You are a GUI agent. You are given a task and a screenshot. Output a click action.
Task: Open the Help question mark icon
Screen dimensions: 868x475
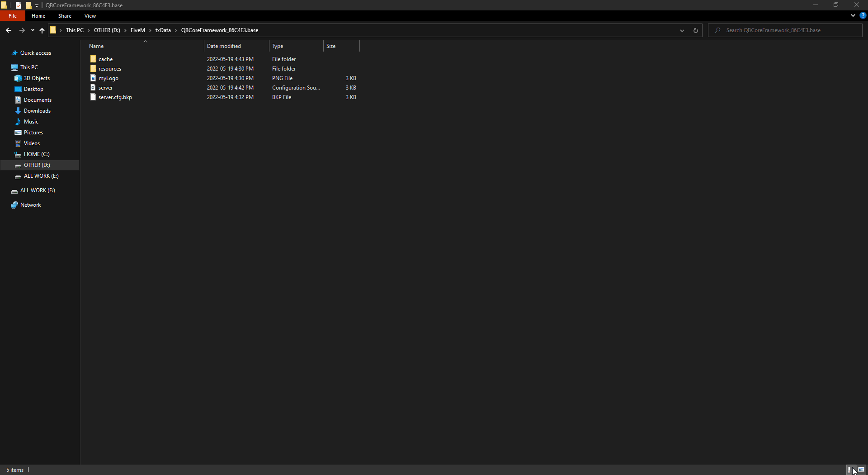pyautogui.click(x=863, y=15)
